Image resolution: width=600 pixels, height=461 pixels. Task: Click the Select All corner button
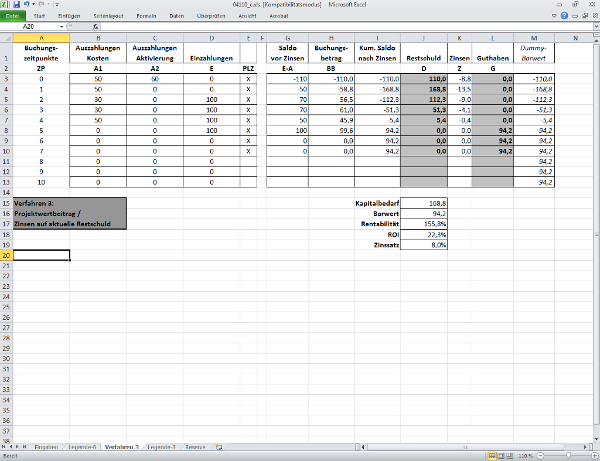tap(7, 37)
